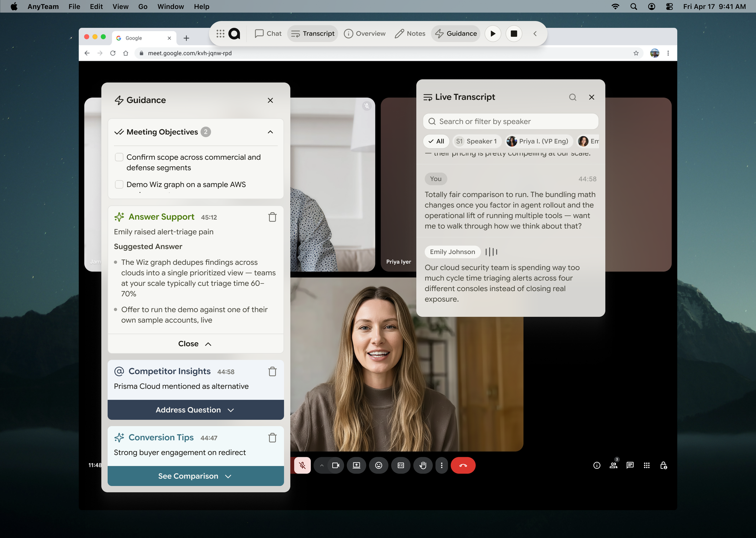Bookmark this page with the star icon

(x=636, y=53)
